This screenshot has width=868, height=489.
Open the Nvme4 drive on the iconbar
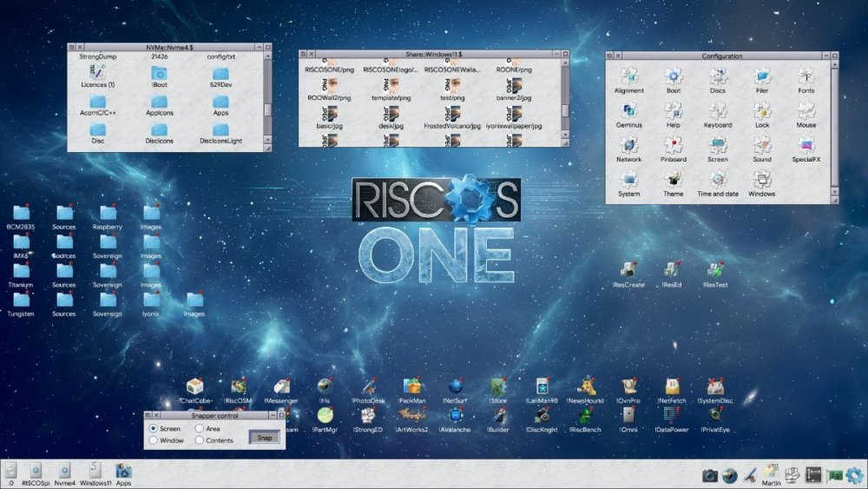coord(65,474)
